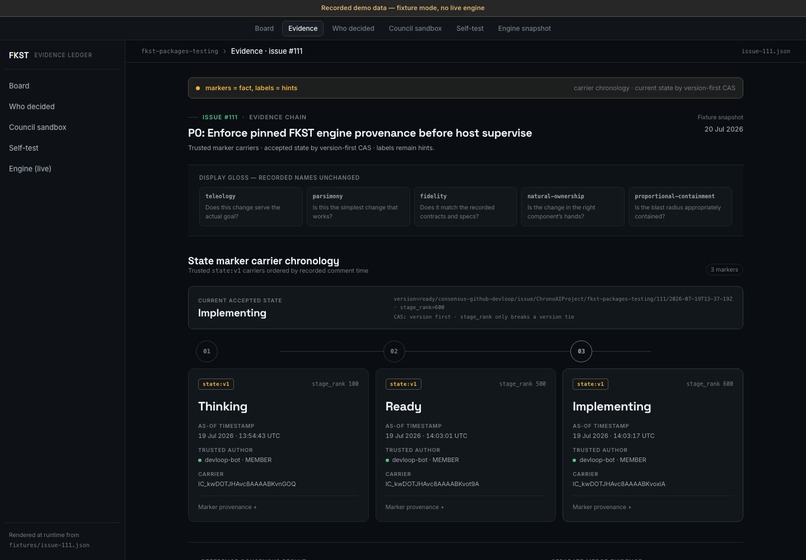Click timestamp 19 Jul 2026 · 14:03:17 UTC
Screen dimensions: 806x560
point(614,436)
